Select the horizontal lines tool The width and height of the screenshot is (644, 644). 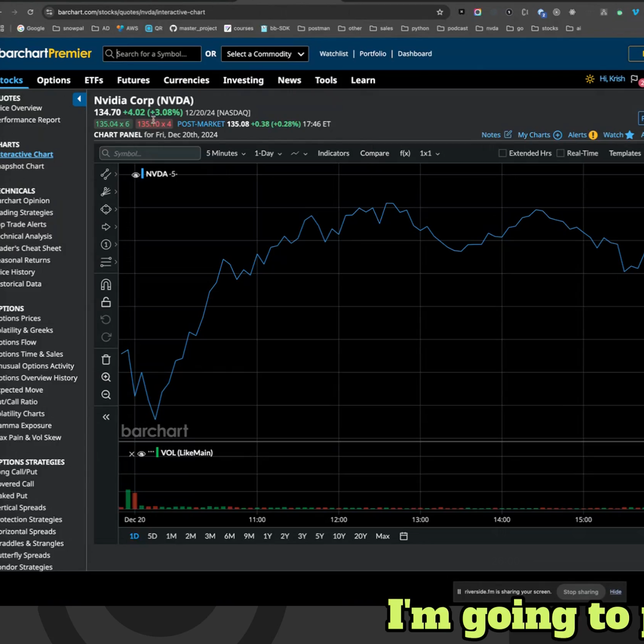point(106,262)
